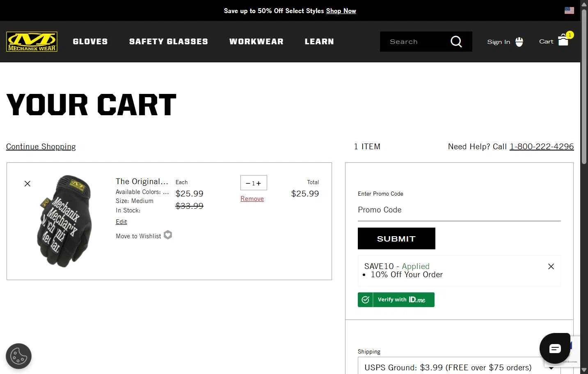Select the 'Size: Medium' text

coord(135,201)
